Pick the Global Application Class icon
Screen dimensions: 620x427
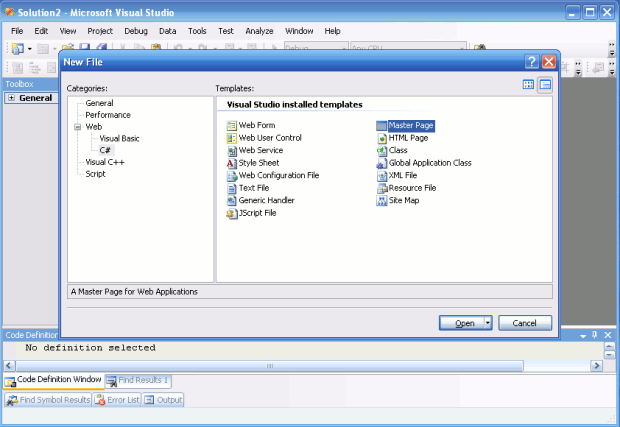[x=382, y=163]
